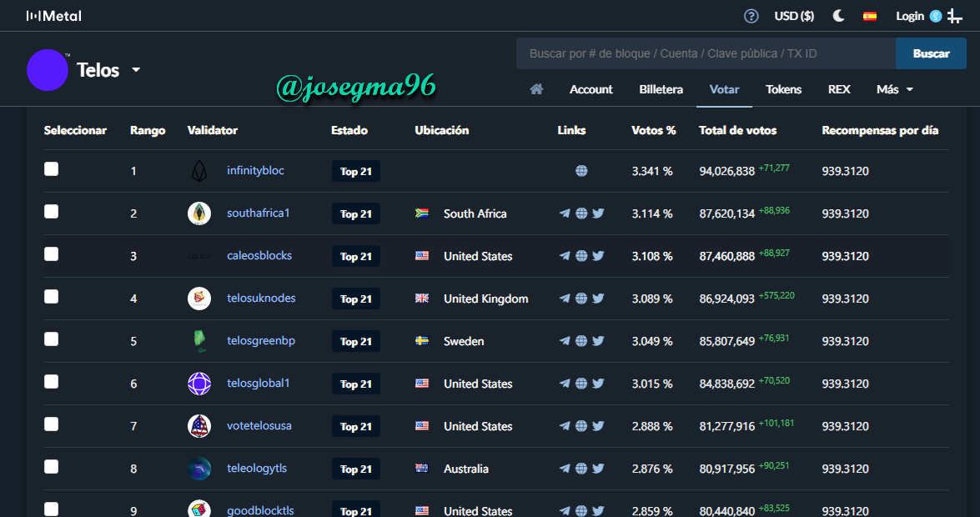The width and height of the screenshot is (980, 517).
Task: Select the southafrica1 validator checkbox
Action: click(51, 212)
